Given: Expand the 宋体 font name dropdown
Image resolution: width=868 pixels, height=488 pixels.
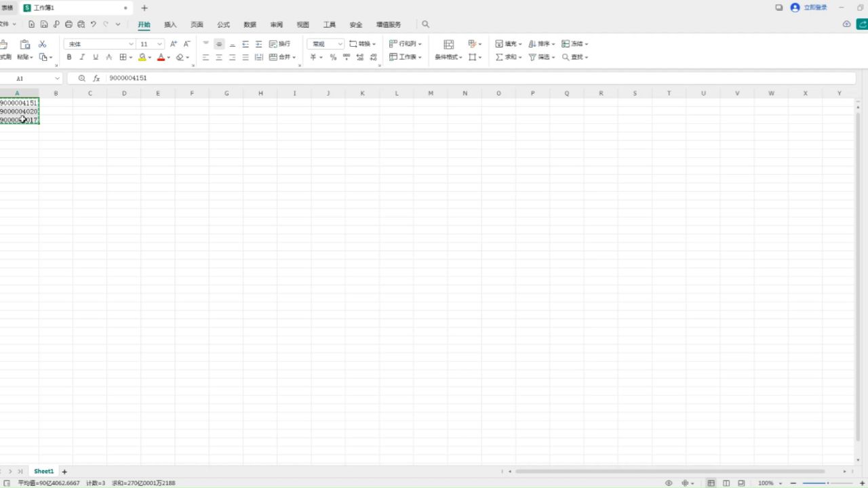Looking at the screenshot, I should (x=131, y=44).
